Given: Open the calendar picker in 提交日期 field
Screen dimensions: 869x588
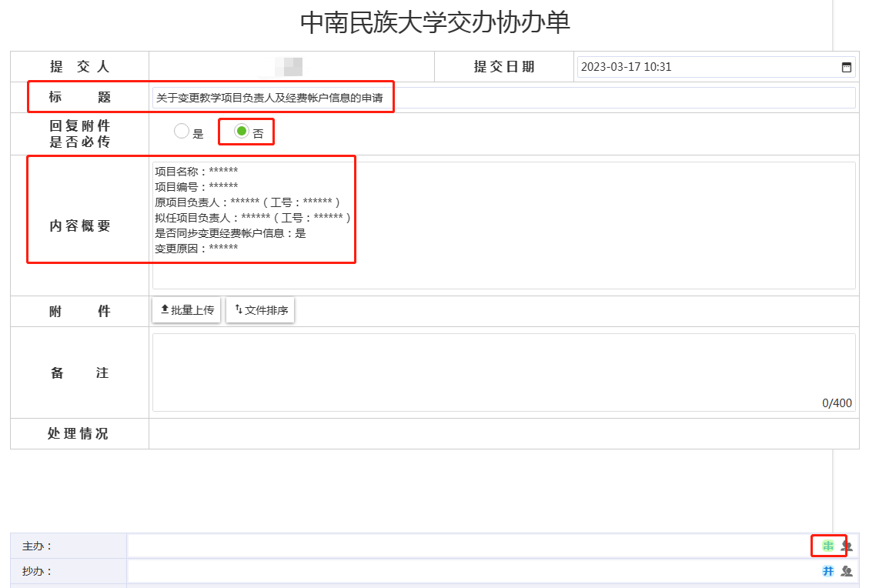Looking at the screenshot, I should pyautogui.click(x=846, y=67).
